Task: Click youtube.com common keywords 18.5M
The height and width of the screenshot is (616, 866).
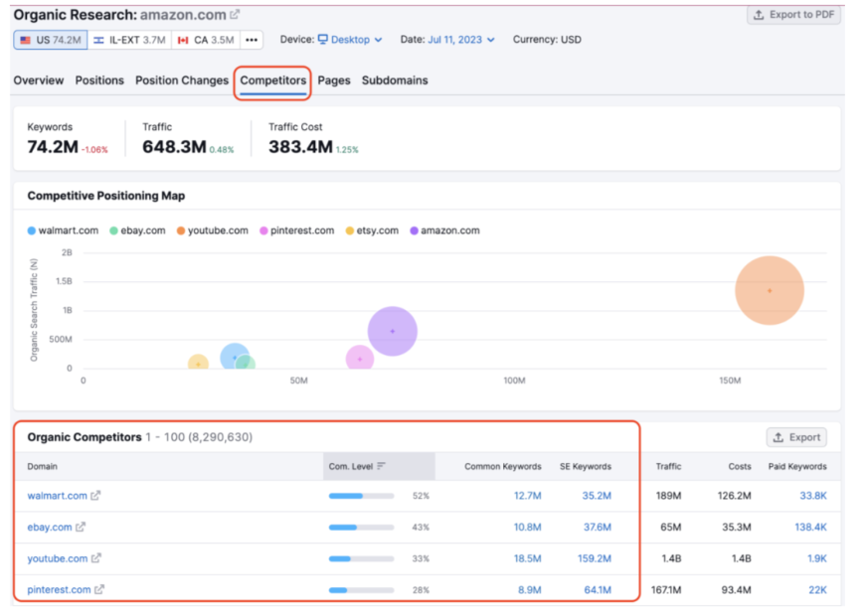Action: click(x=527, y=558)
